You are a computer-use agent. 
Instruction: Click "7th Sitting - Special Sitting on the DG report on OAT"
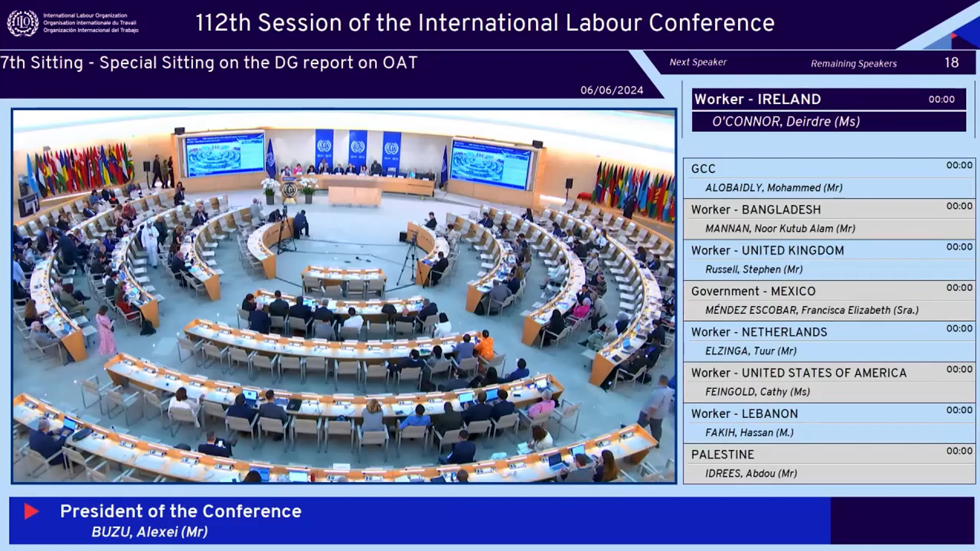[209, 63]
